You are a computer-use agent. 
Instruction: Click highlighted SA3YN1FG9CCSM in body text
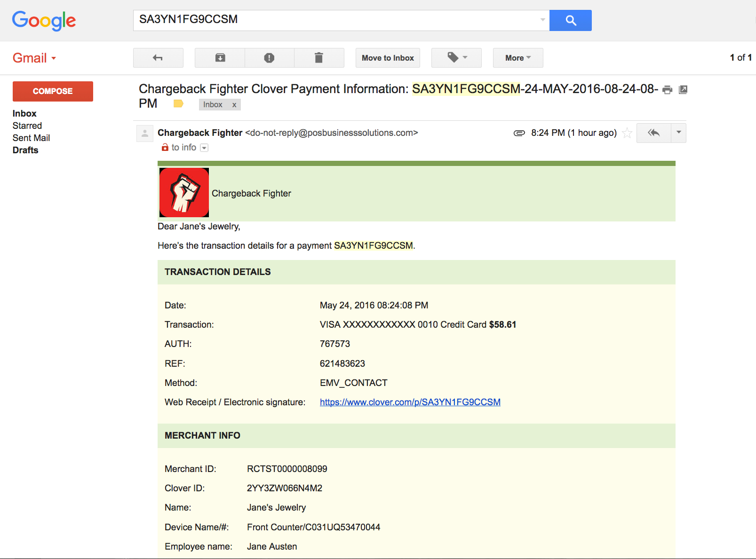click(x=374, y=245)
